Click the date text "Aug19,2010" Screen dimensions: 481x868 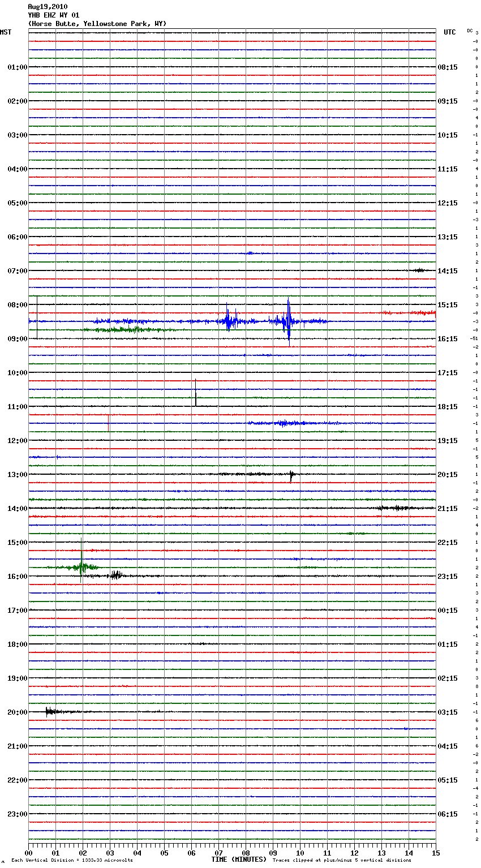point(48,7)
